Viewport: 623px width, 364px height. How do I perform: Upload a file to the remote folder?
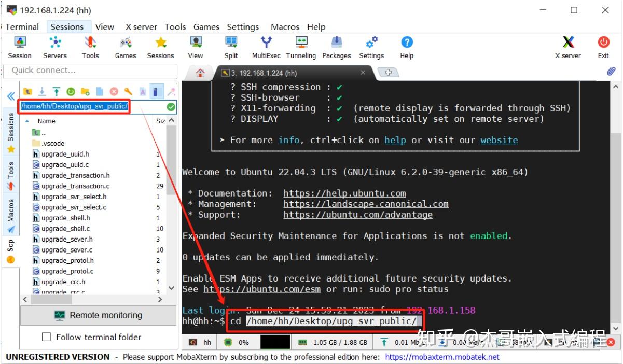coord(56,92)
